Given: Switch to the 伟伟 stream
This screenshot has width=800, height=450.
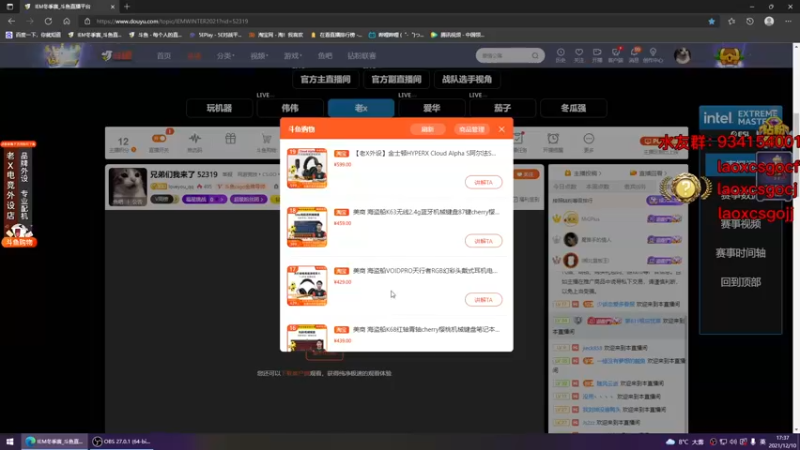Looking at the screenshot, I should coord(290,108).
